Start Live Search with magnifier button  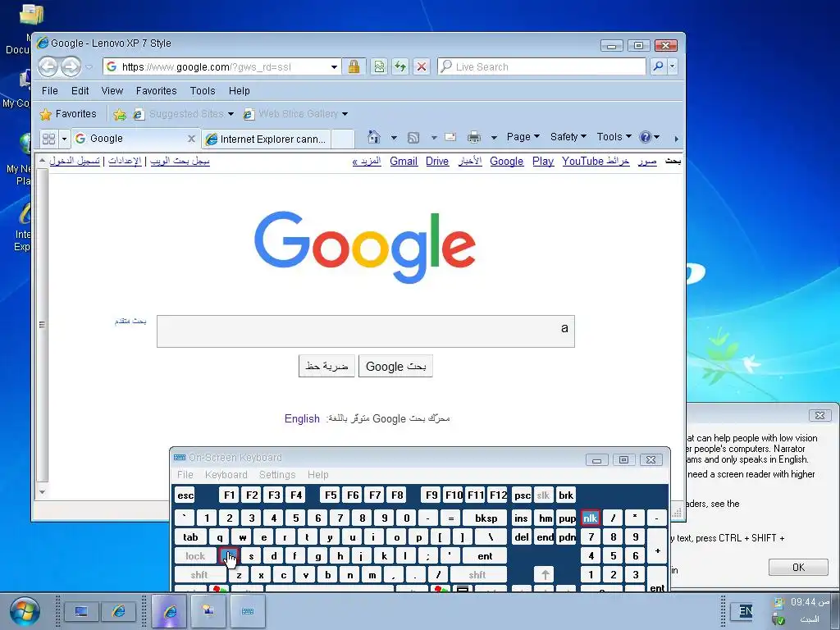pos(658,66)
